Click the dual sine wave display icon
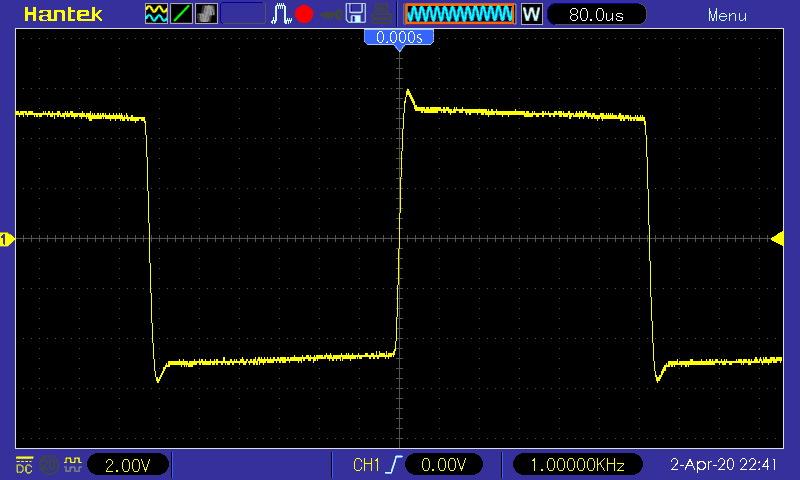 pos(156,14)
